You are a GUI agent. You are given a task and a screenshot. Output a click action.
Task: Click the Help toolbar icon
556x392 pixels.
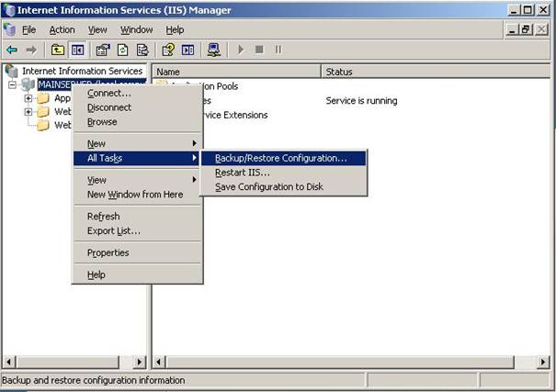(x=168, y=50)
